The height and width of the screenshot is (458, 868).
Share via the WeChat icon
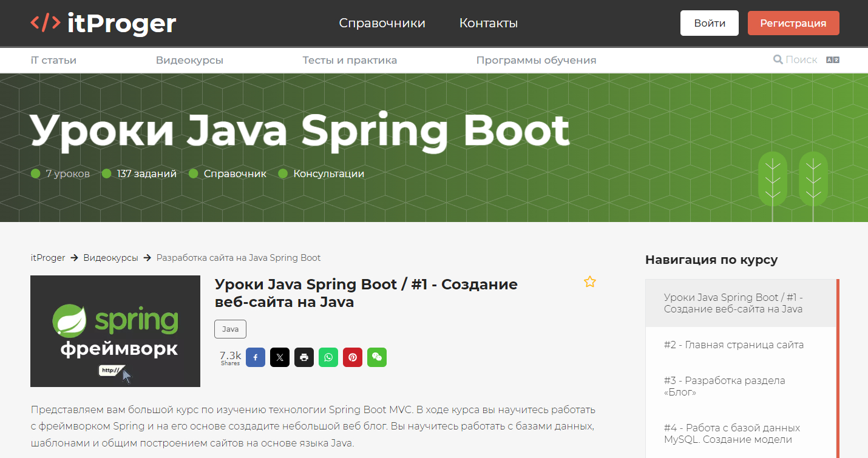(x=377, y=357)
